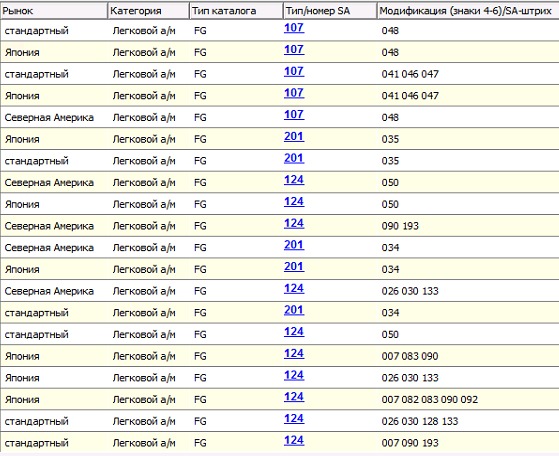This screenshot has height=456, width=559.
Task: Open link 124 for стандартный row 007 090 193
Action: pos(294,441)
